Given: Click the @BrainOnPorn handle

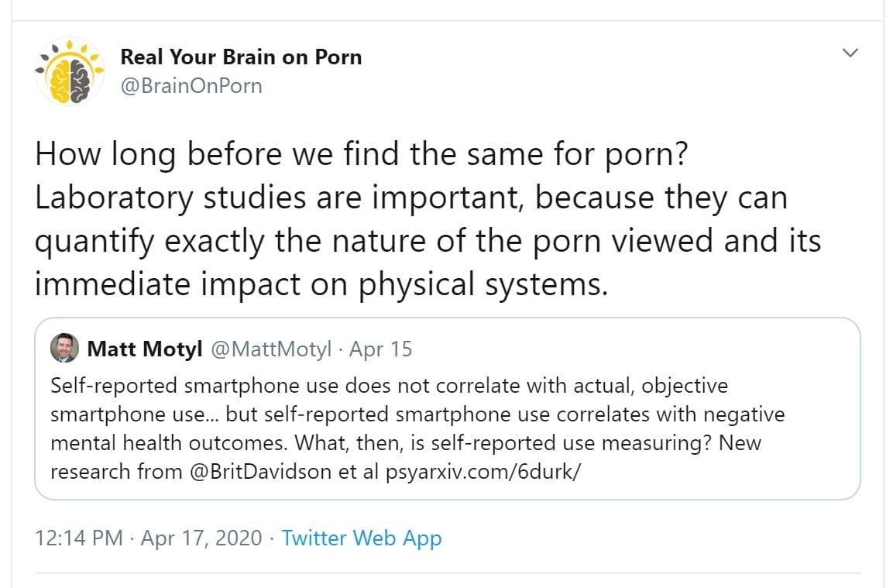Looking at the screenshot, I should tap(191, 85).
